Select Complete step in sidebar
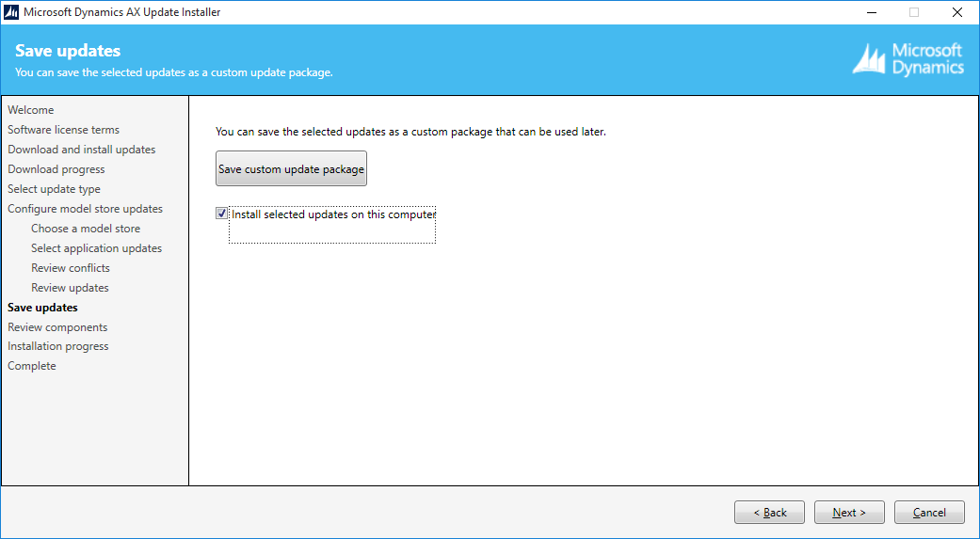The image size is (980, 539). click(32, 366)
